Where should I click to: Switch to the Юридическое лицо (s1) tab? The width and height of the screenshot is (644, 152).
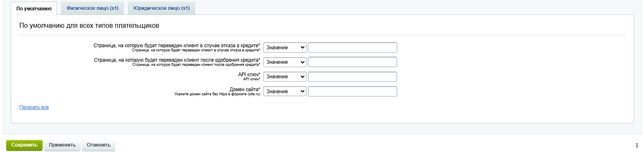(x=161, y=8)
